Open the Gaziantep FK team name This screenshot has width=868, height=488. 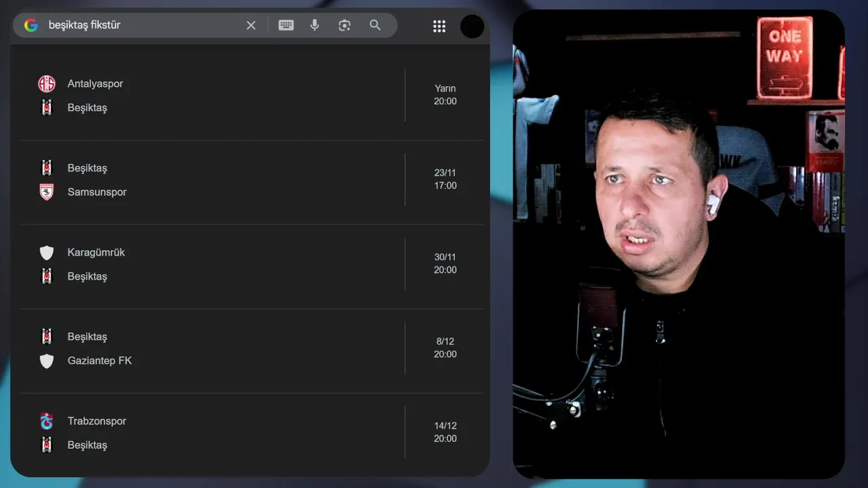(100, 361)
